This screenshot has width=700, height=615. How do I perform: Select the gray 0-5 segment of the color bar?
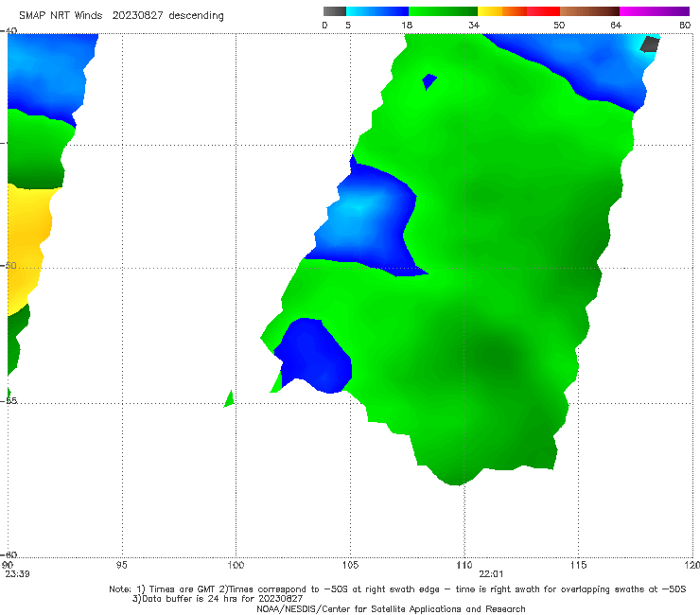334,11
